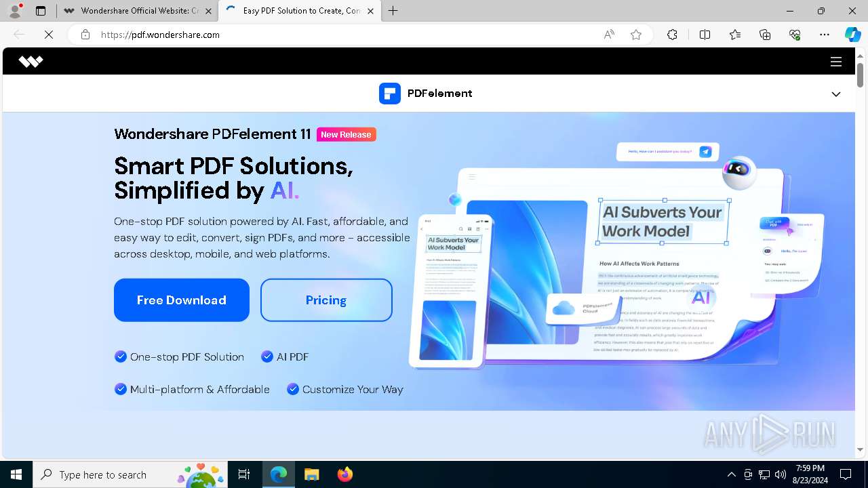Select the Easy PDF Solution tab

point(298,11)
